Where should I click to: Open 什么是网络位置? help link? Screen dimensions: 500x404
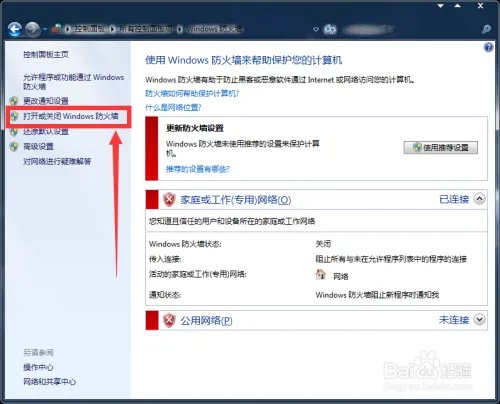(173, 107)
